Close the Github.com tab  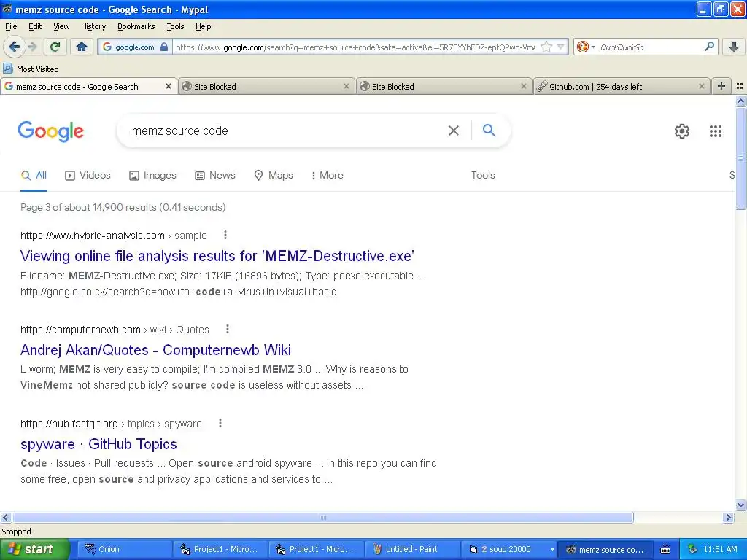click(x=701, y=86)
